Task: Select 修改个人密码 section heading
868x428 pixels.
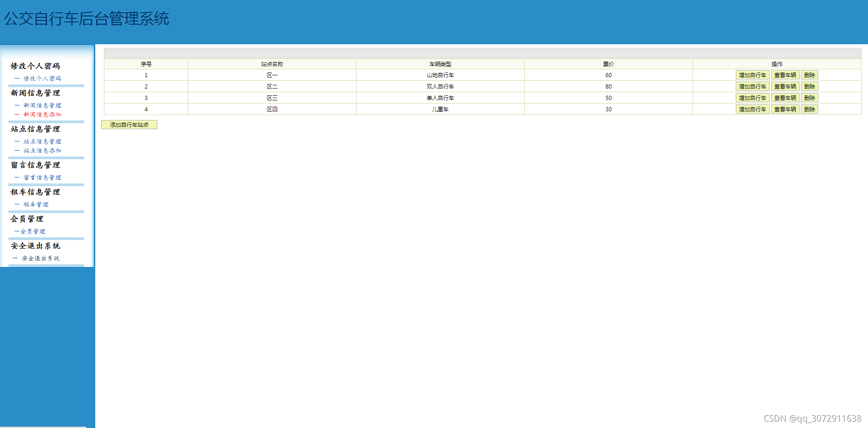Action: pyautogui.click(x=36, y=66)
